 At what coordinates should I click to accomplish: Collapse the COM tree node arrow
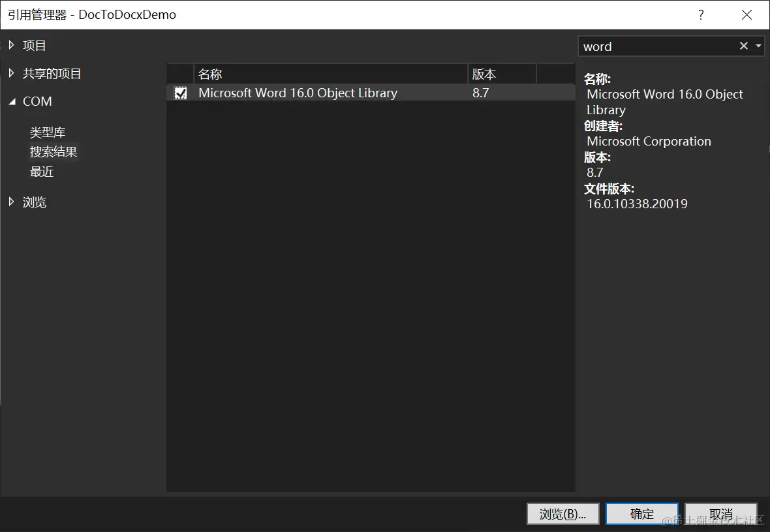tap(12, 102)
